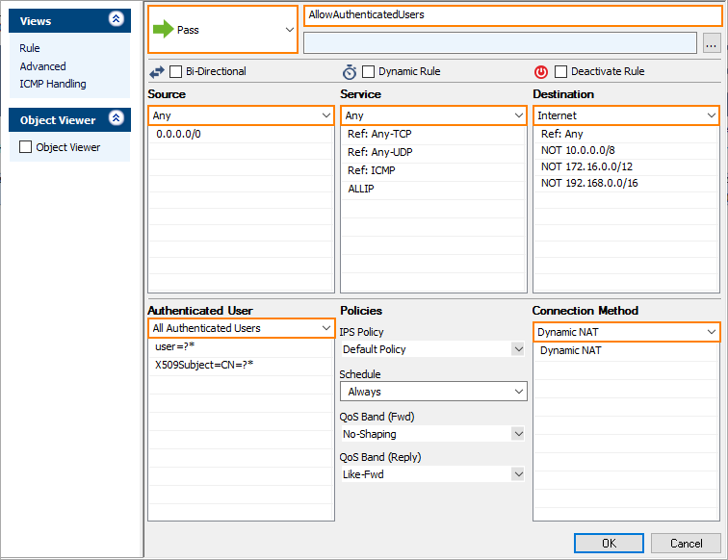Open the Destination dropdown showing Internet

[626, 115]
